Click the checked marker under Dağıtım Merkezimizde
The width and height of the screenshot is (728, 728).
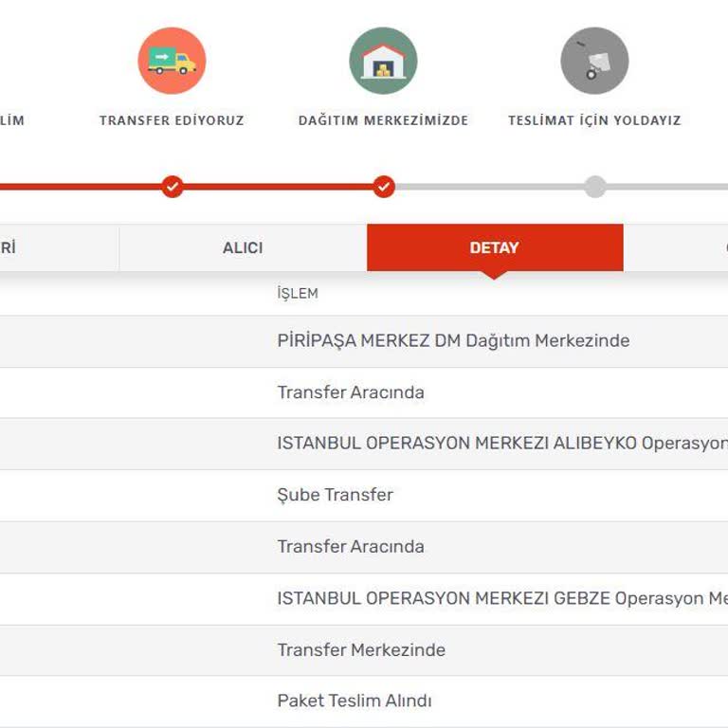(x=384, y=187)
